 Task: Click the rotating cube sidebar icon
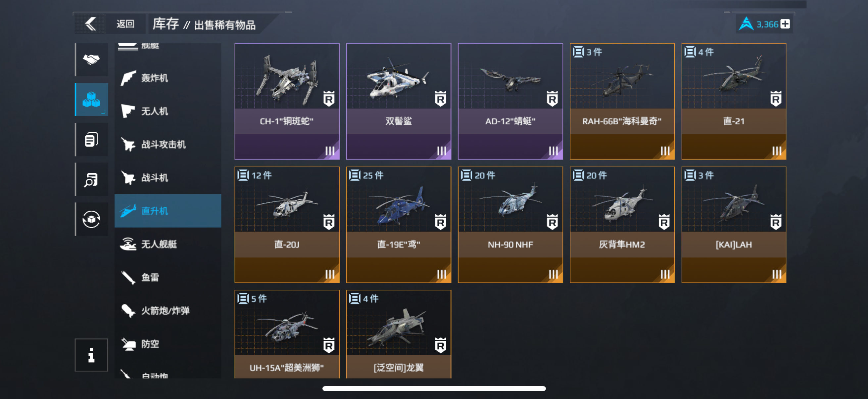(x=91, y=219)
